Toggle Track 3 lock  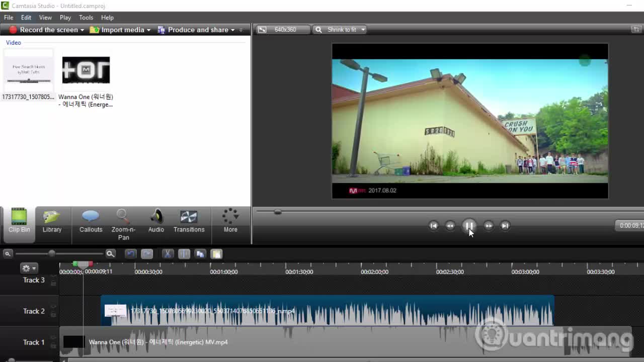coord(53,283)
